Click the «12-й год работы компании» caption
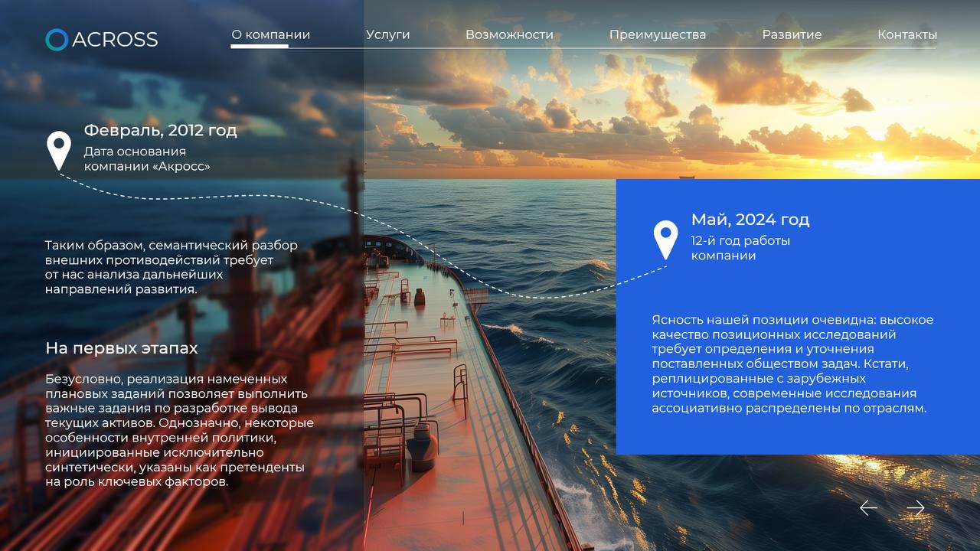The image size is (980, 551). pyautogui.click(x=740, y=248)
